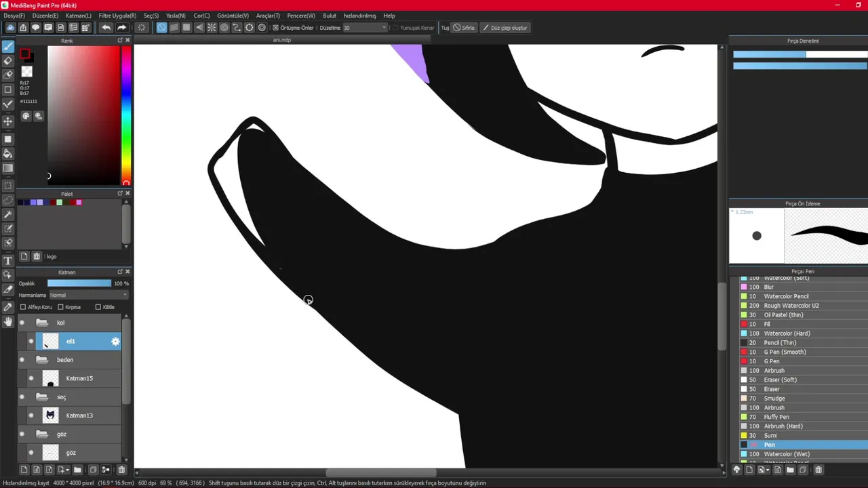Select the saç folder layer

click(x=70, y=397)
